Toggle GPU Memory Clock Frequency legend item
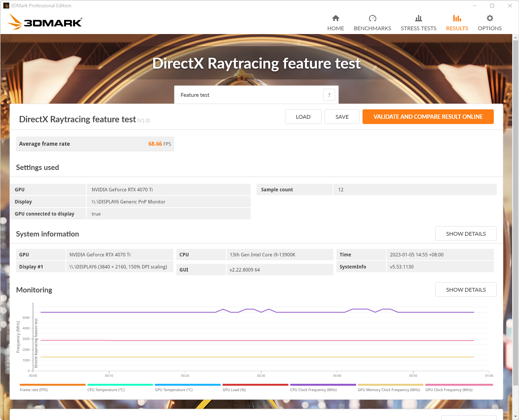 coord(390,388)
